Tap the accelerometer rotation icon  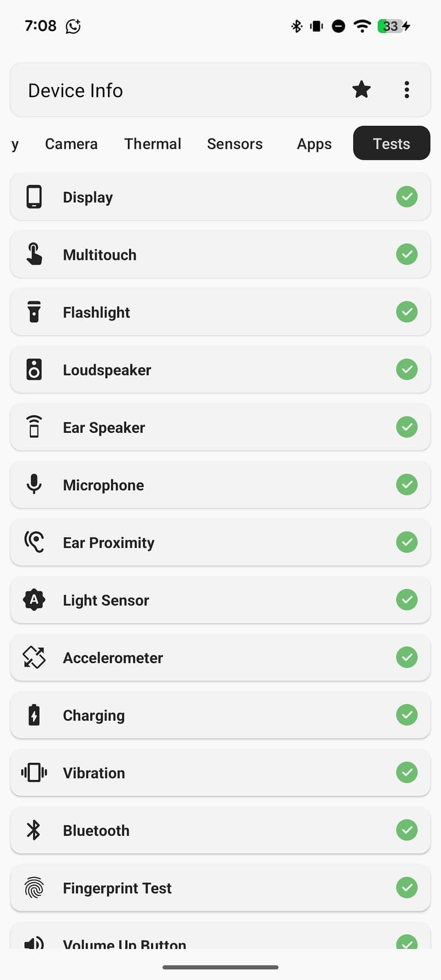tap(34, 657)
